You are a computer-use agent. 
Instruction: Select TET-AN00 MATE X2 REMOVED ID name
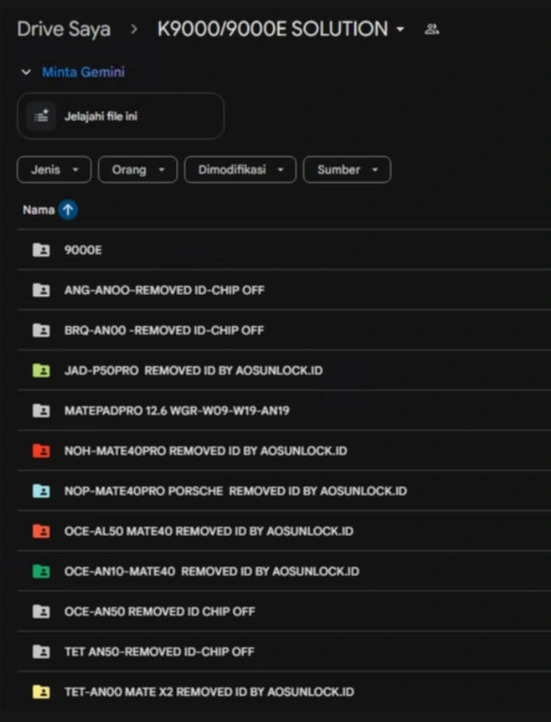(209, 692)
